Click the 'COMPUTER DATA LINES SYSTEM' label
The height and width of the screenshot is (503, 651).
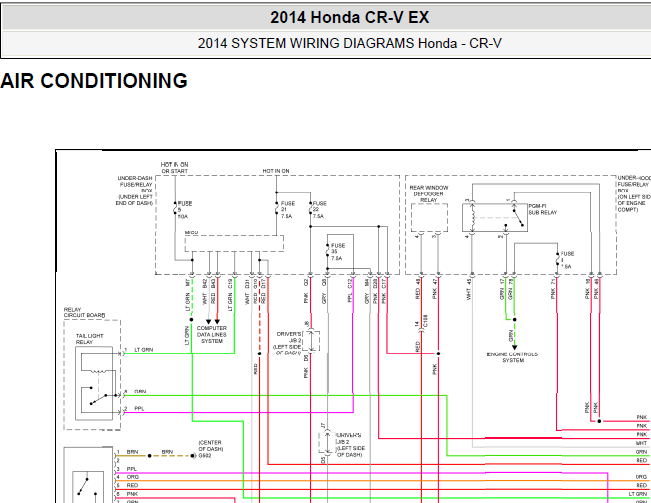pyautogui.click(x=212, y=335)
